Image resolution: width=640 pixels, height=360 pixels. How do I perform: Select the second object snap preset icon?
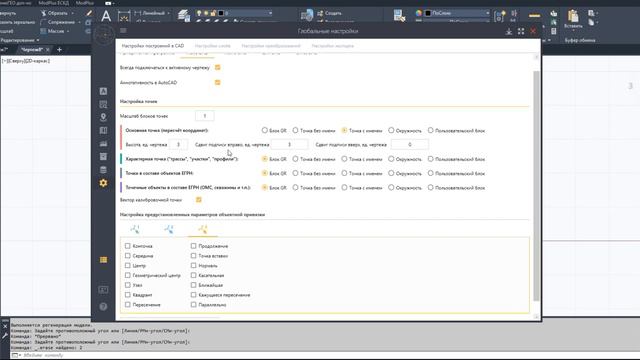pyautogui.click(x=169, y=229)
